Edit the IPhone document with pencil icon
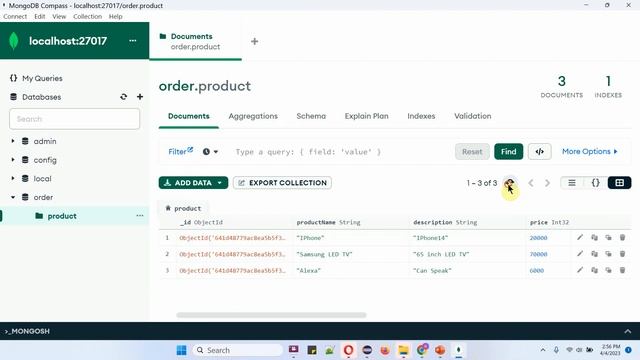640x360 pixels. [580, 238]
